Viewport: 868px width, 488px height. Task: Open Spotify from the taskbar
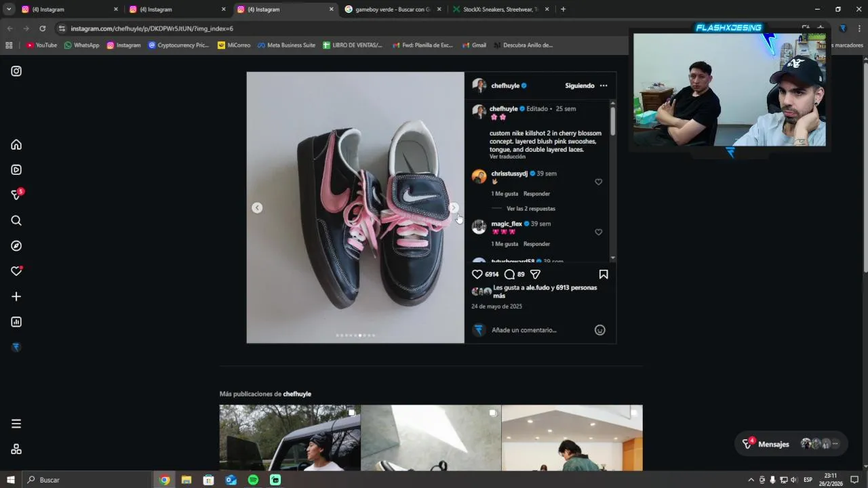point(253,480)
